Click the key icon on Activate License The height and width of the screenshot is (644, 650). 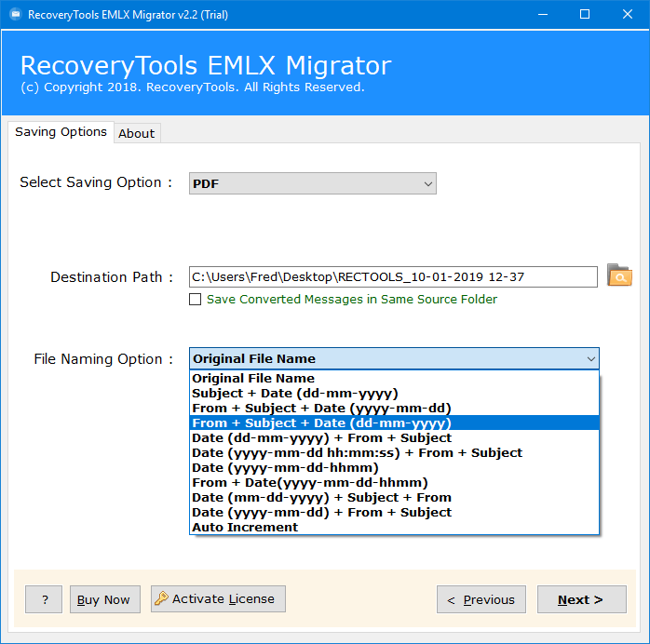(161, 598)
